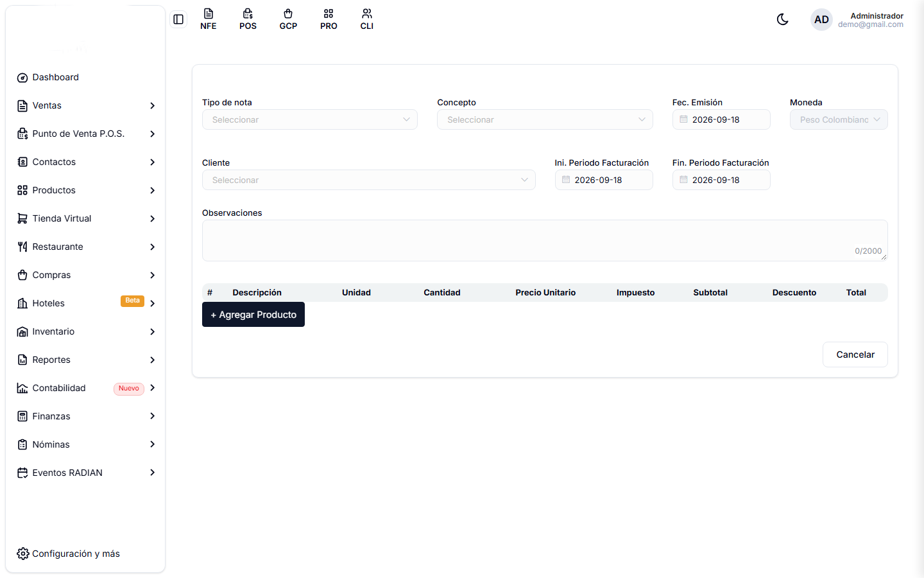
Task: Expand the Finanzas chevron
Action: [152, 416]
